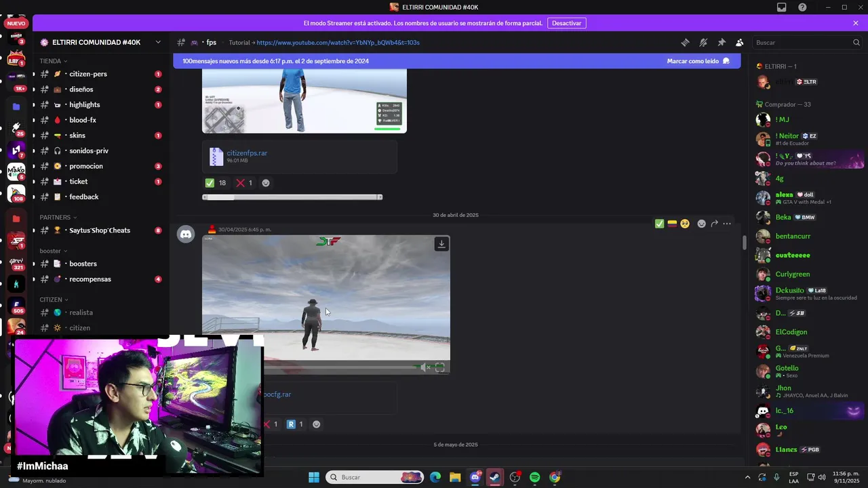
Task: Toggle the green checkmark reaction with 18
Action: pos(216,183)
